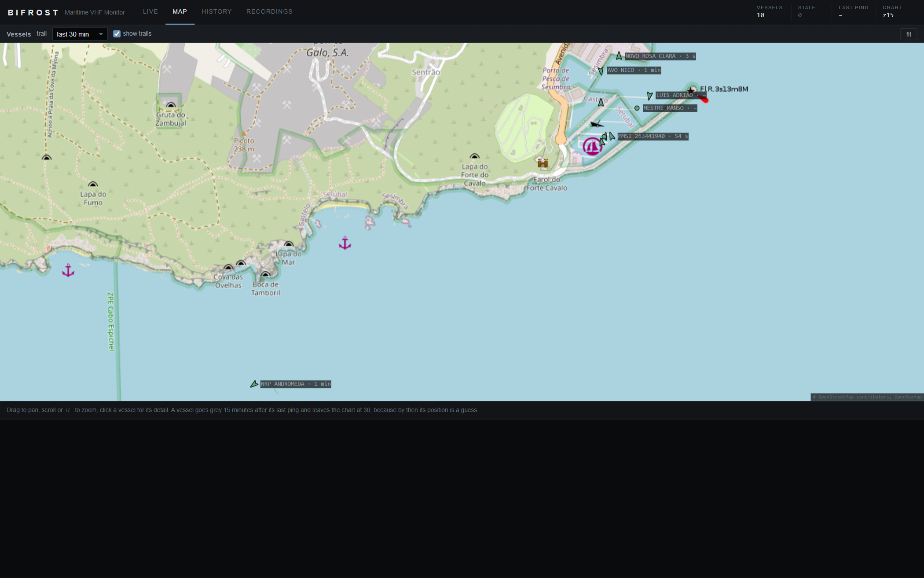Select the AVO NICO vessel arrow marker

(x=601, y=70)
